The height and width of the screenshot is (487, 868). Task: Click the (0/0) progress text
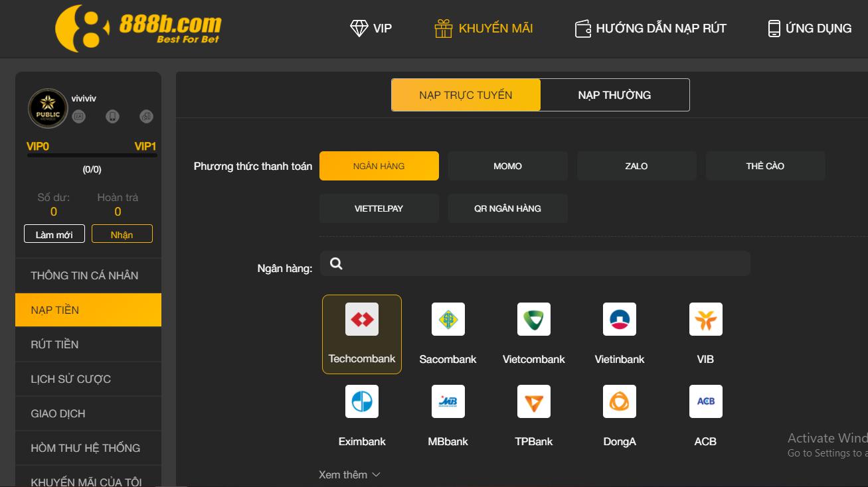click(x=92, y=169)
